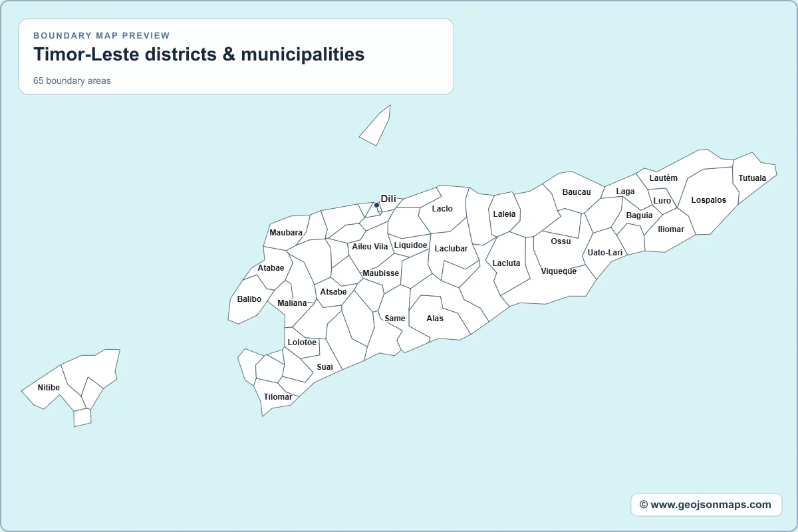The height and width of the screenshot is (532, 798).
Task: Click the Dili city name label
Action: tap(388, 199)
